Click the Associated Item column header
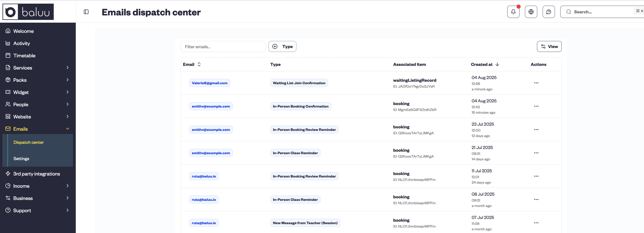This screenshot has height=233, width=644. coord(409,65)
